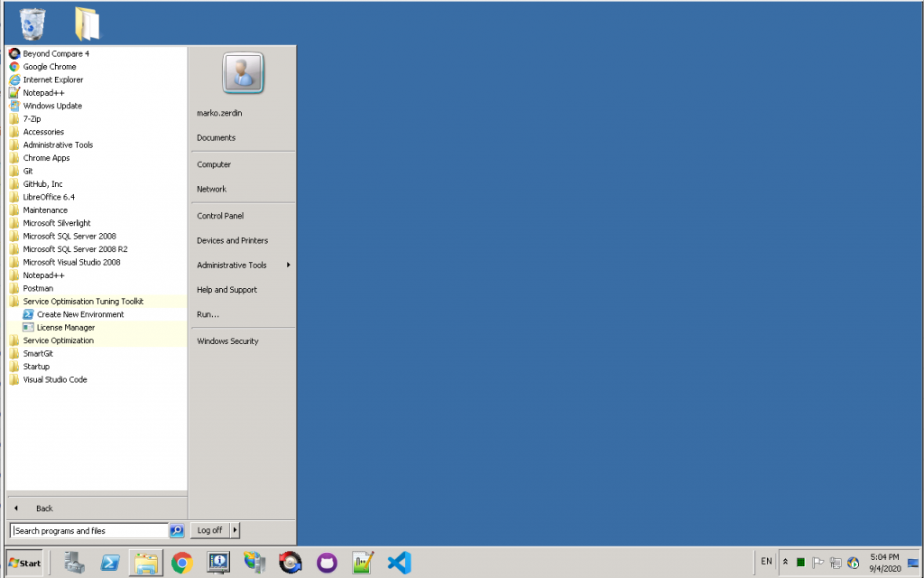Expand Administrative Tools submenu in right pane
The width and height of the screenshot is (924, 578).
coord(243,266)
